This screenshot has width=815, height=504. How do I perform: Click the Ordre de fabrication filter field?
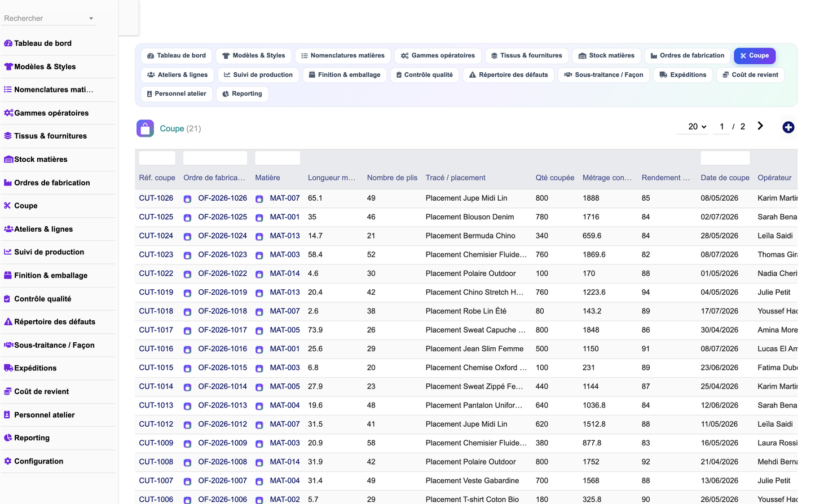pos(215,158)
